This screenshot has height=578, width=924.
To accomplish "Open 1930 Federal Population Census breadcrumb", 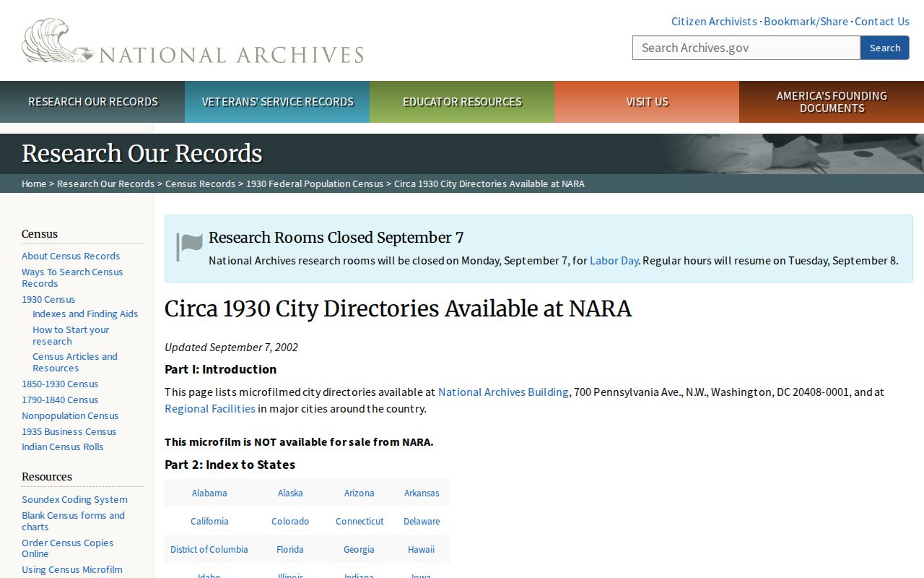I will pyautogui.click(x=315, y=184).
